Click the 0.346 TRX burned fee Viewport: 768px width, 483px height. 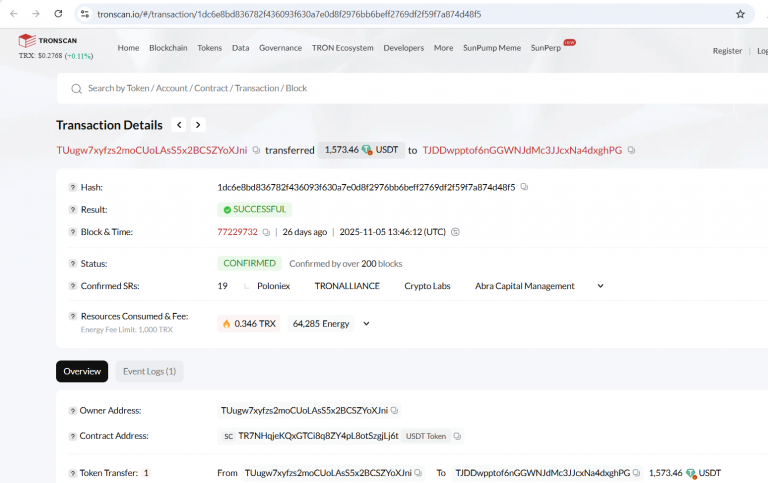249,323
